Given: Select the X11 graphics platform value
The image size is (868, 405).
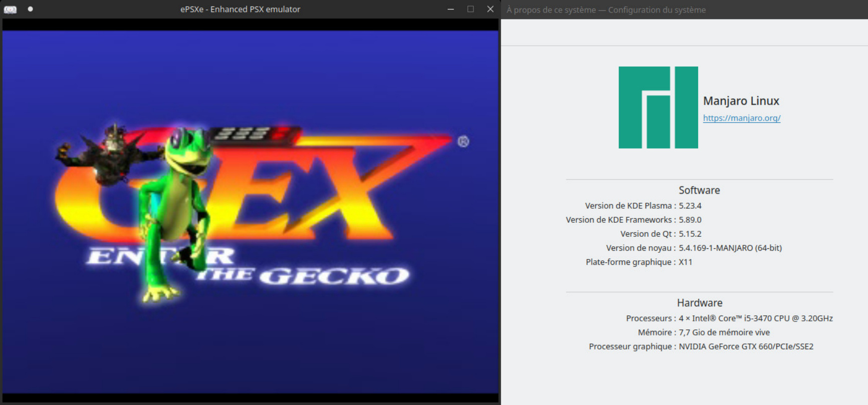Looking at the screenshot, I should tap(686, 262).
